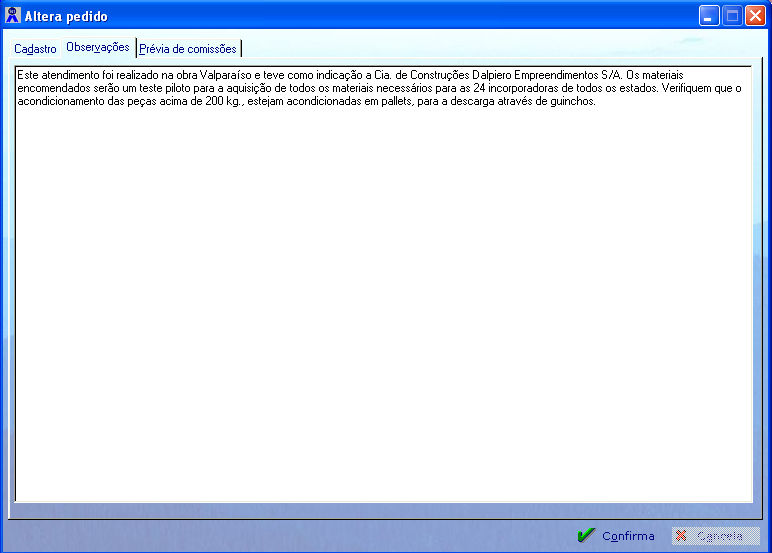Switch to the Cadastro tab
This screenshot has width=772, height=553.
(x=35, y=49)
